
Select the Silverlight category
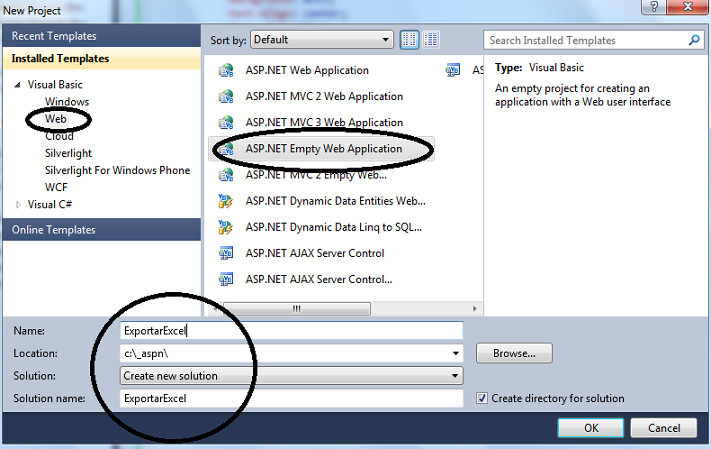click(68, 153)
